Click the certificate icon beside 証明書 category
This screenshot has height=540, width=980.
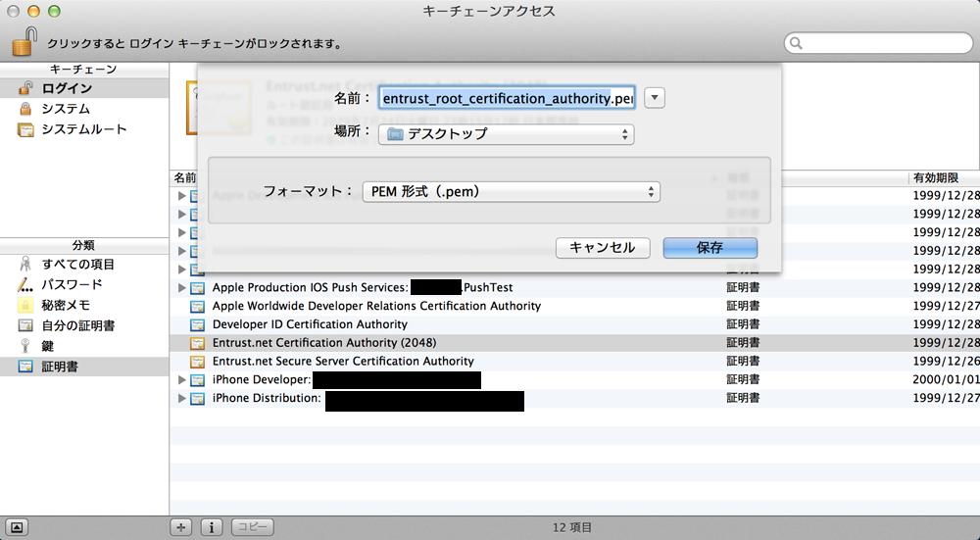click(x=25, y=367)
